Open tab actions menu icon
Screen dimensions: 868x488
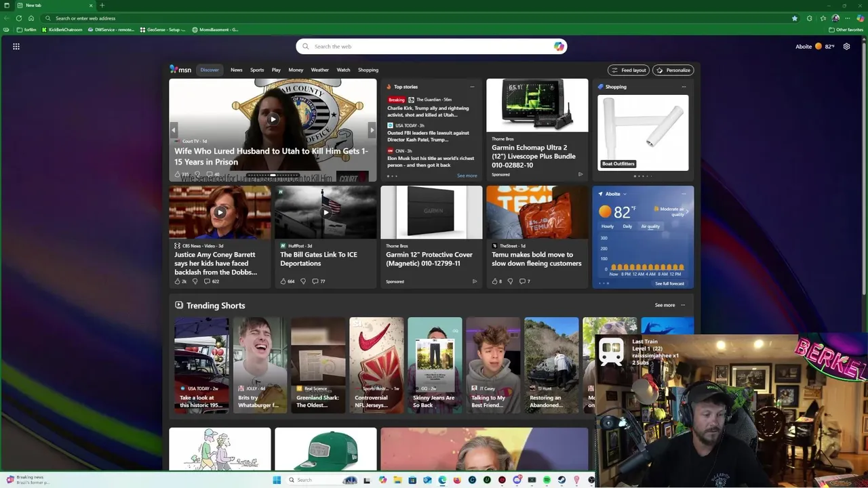tap(7, 5)
